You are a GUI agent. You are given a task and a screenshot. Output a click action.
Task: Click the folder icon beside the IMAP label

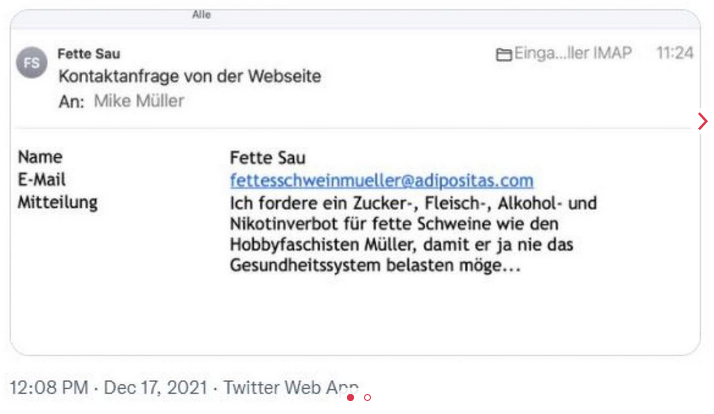[x=504, y=54]
